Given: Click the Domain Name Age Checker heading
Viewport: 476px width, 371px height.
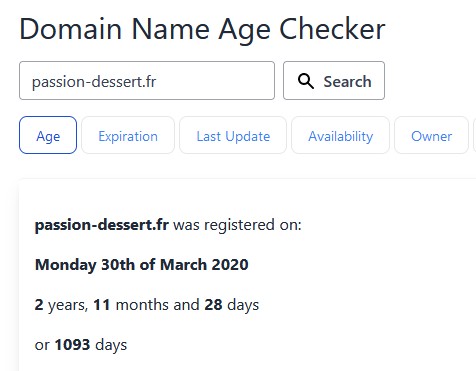Looking at the screenshot, I should point(202,29).
